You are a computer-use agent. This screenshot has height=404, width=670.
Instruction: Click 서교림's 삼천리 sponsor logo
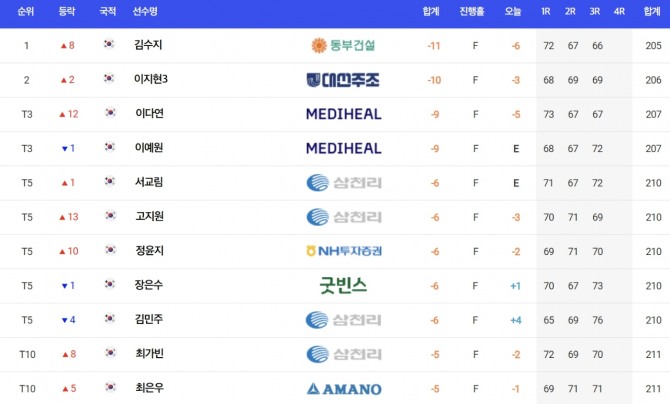[344, 183]
